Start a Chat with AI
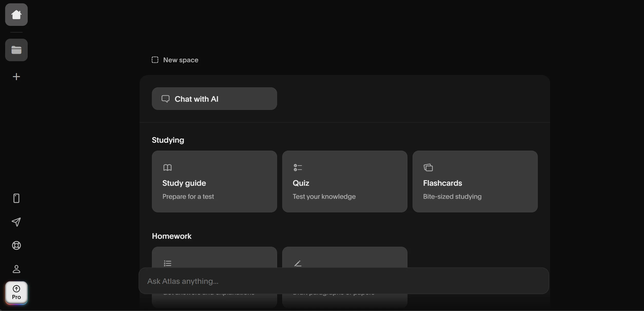Viewport: 644px width, 311px height. (x=214, y=99)
